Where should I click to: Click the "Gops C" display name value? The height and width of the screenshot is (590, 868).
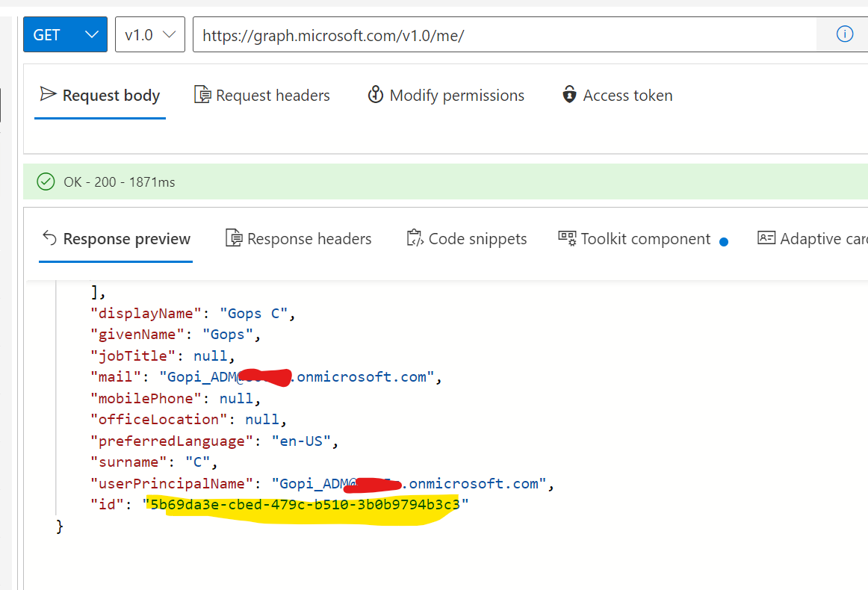point(253,313)
